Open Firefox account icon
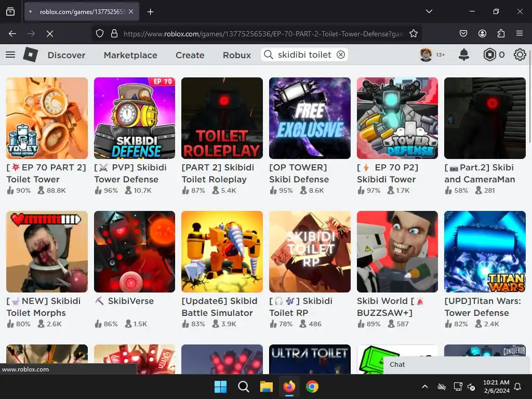The height and width of the screenshot is (399, 532). click(482, 34)
